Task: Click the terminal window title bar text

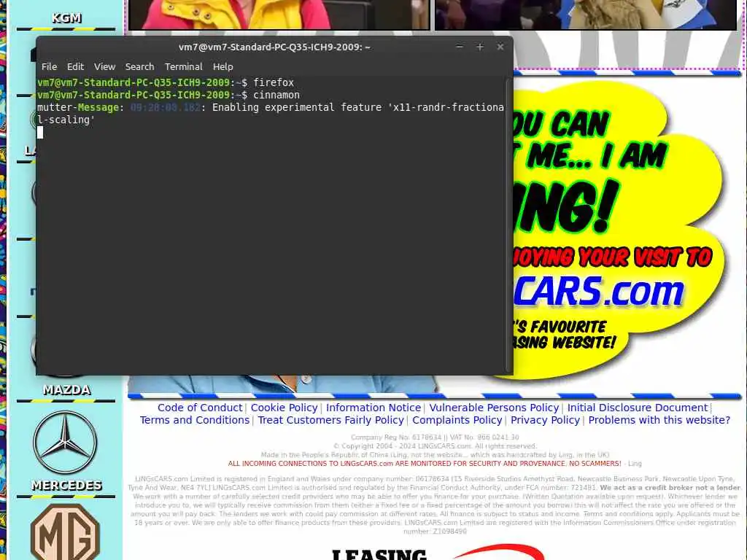Action: [x=274, y=47]
